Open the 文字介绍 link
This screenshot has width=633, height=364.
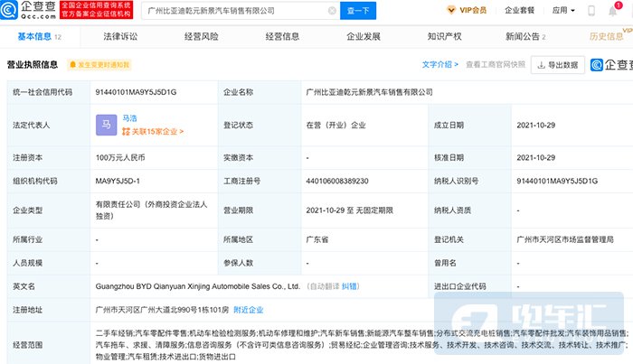(440, 64)
